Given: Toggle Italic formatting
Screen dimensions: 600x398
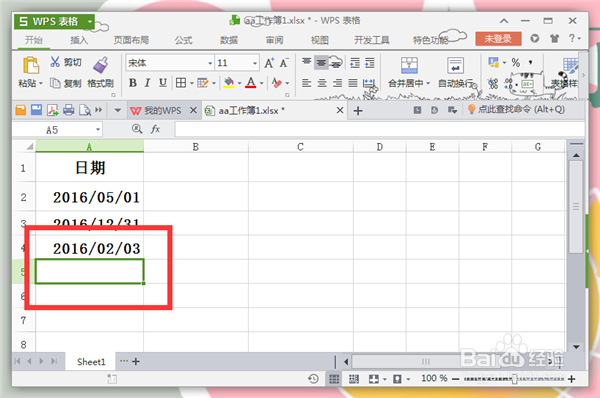Looking at the screenshot, I should pos(147,83).
